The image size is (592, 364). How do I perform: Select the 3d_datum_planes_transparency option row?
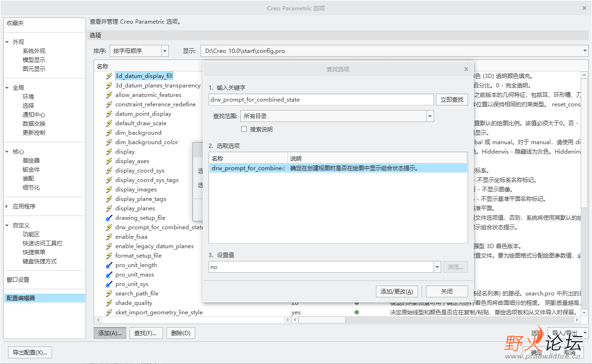(158, 86)
